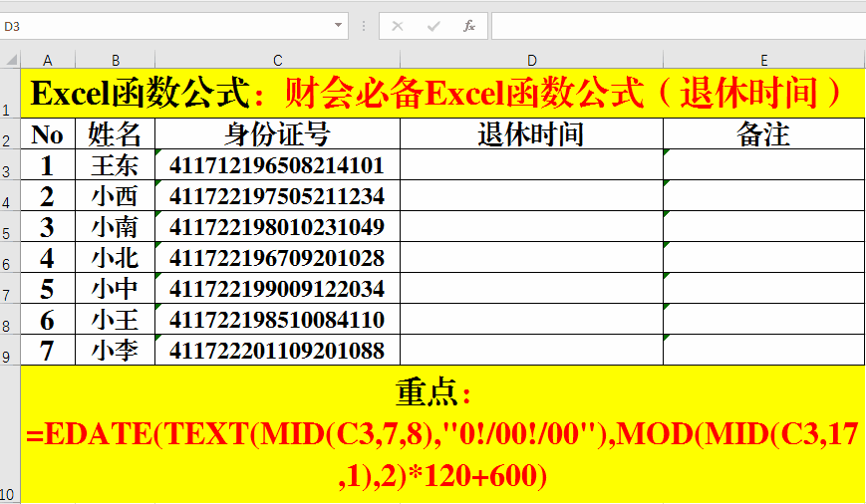Click the name cell '小李'
Image resolution: width=866 pixels, height=504 pixels.
coord(115,350)
